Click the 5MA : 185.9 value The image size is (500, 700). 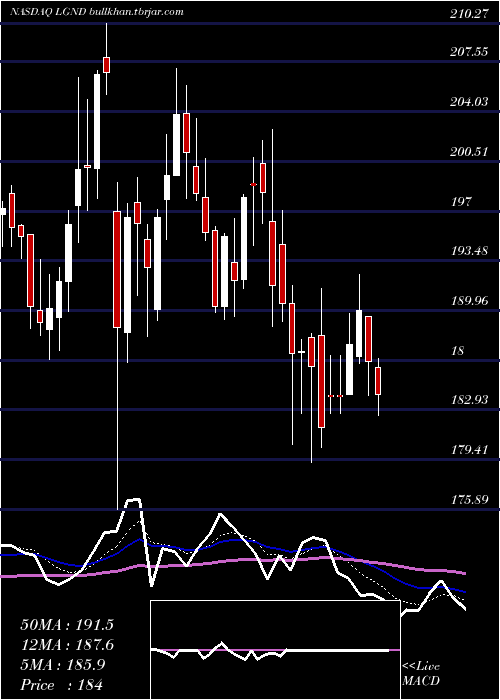(x=62, y=665)
